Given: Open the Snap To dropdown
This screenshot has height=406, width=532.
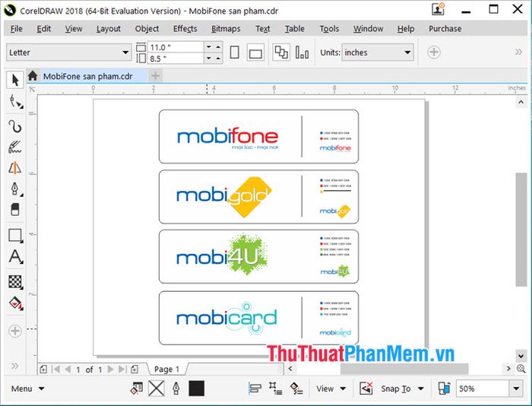Looking at the screenshot, I should 402,389.
